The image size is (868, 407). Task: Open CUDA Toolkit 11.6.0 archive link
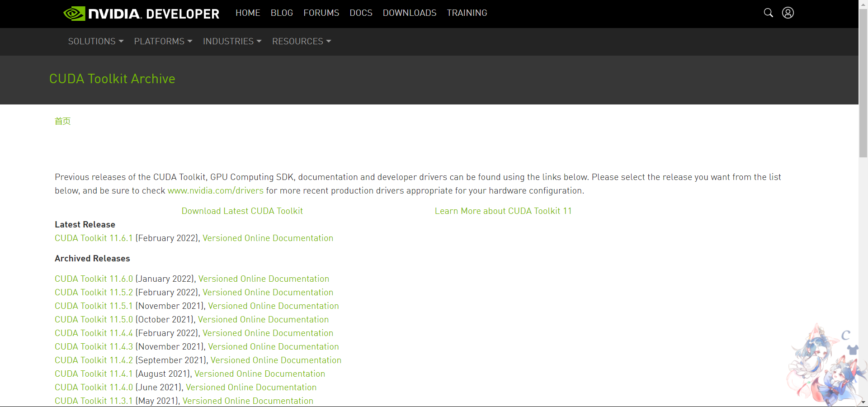tap(94, 279)
